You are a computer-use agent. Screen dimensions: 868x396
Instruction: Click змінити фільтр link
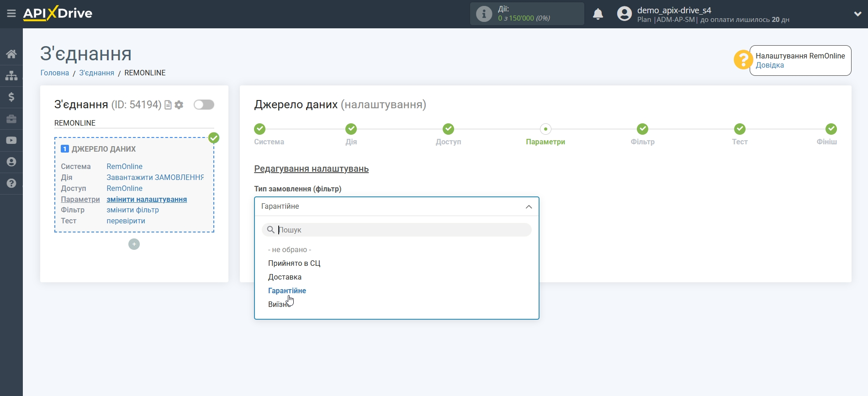132,210
